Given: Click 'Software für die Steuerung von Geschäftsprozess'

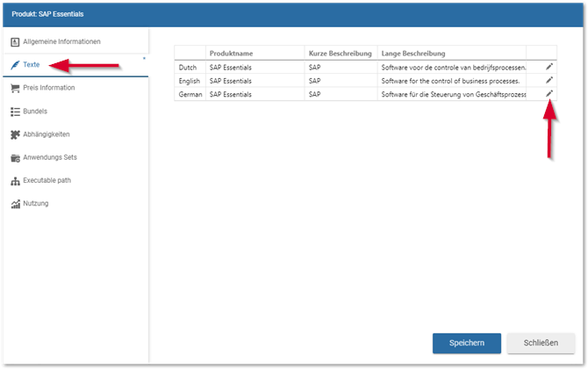Looking at the screenshot, I should coord(454,95).
